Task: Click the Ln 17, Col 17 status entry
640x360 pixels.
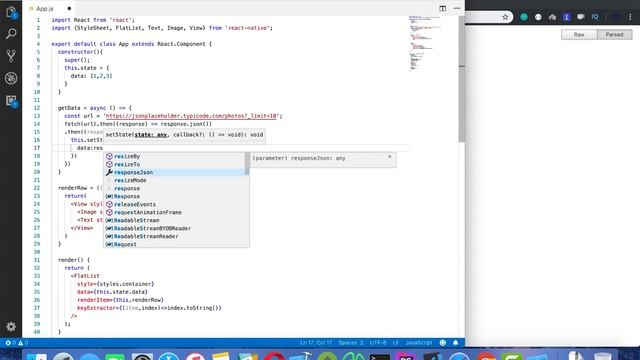Action: pos(316,343)
